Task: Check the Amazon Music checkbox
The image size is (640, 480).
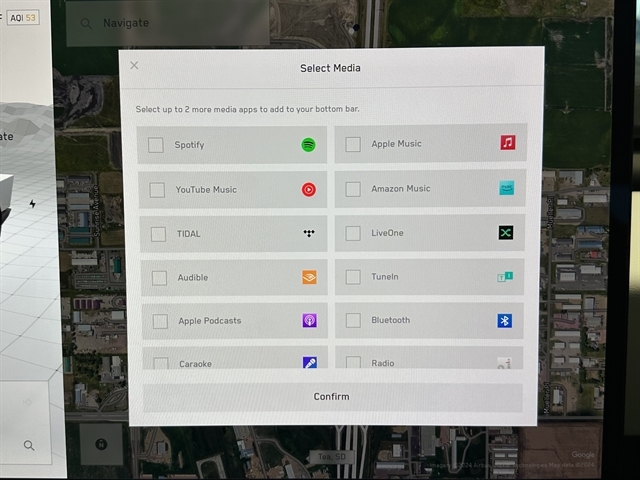Action: [353, 189]
